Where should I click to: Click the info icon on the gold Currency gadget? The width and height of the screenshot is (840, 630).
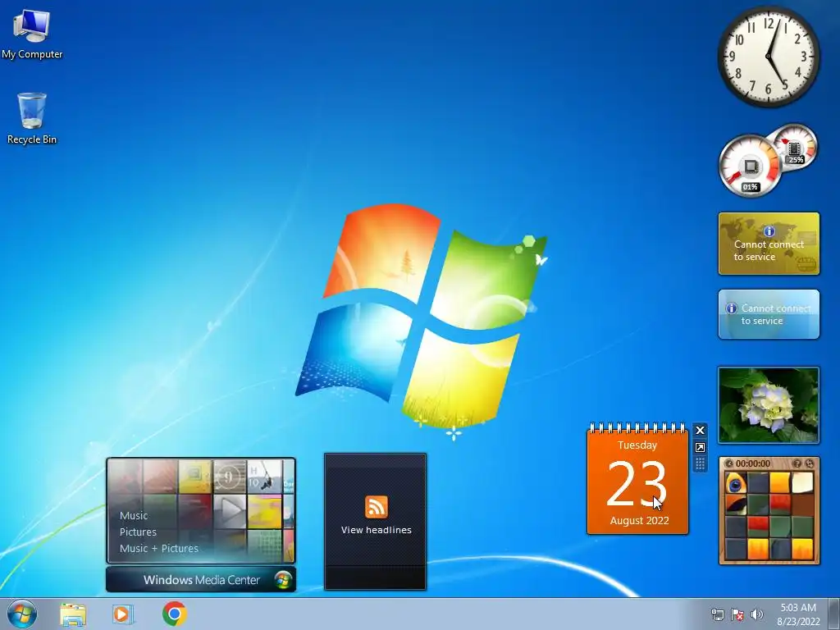coord(769,231)
